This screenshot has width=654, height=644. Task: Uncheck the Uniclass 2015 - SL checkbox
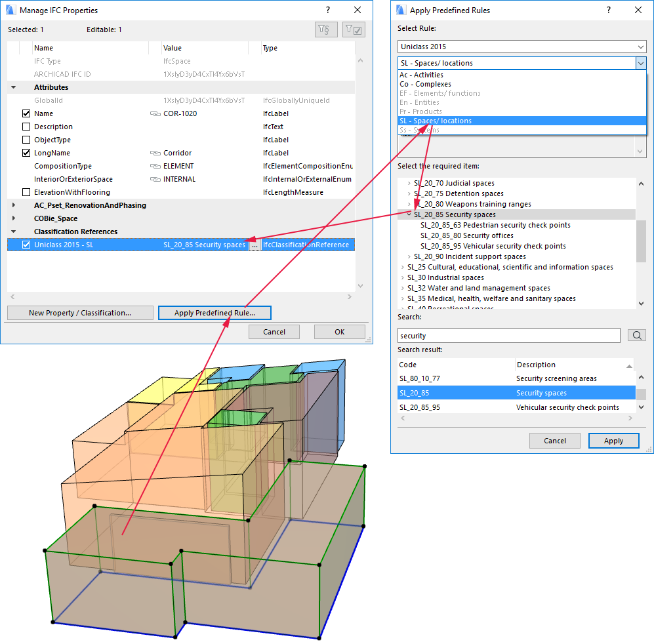point(26,245)
